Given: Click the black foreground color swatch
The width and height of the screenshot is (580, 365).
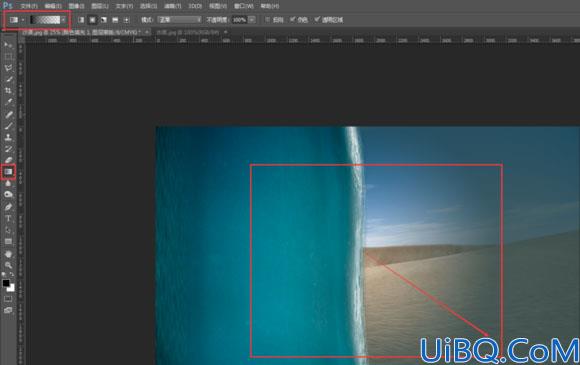Looking at the screenshot, I should (6, 283).
